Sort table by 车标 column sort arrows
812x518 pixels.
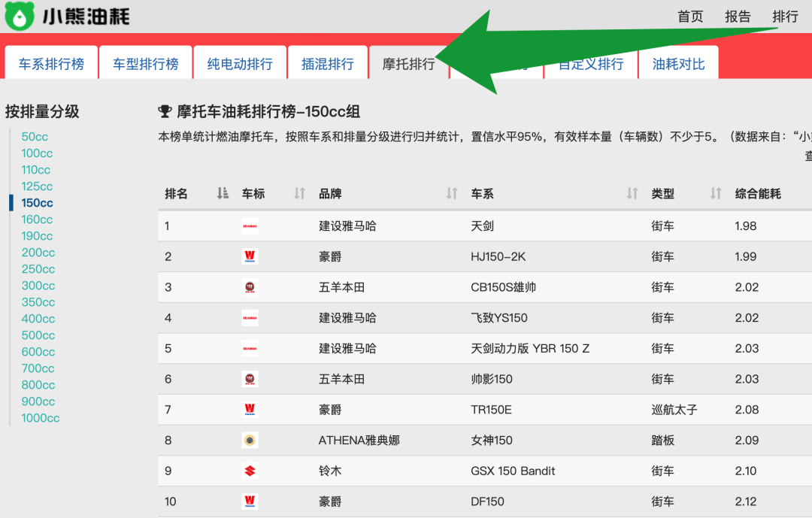[x=299, y=193]
